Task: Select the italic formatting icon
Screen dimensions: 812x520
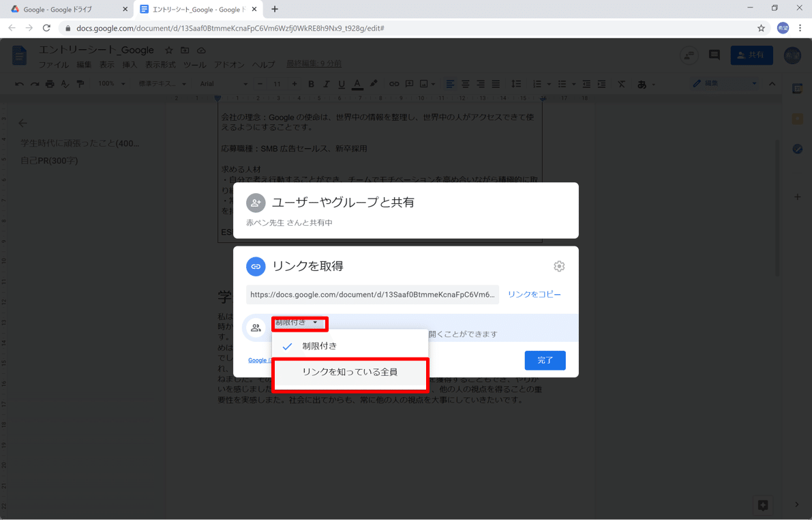Action: click(x=327, y=84)
